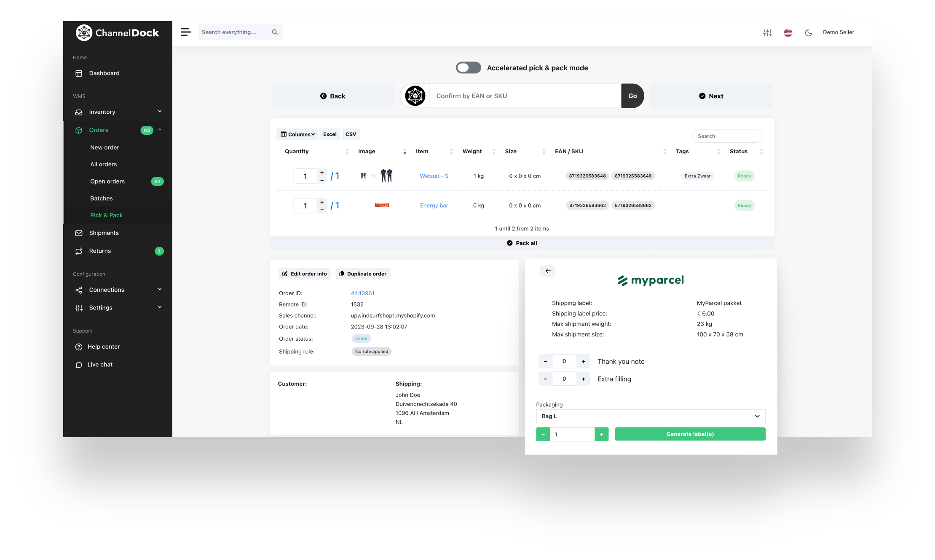Toggle the hamburger menu next to search
Image resolution: width=935 pixels, height=560 pixels.
pos(185,32)
